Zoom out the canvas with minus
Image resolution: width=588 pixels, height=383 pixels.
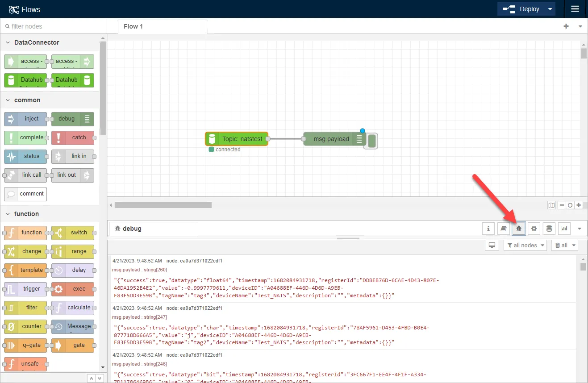tap(562, 205)
